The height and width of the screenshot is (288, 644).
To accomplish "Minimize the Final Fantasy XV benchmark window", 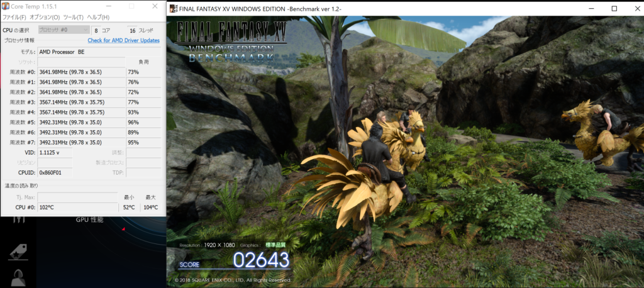I will pyautogui.click(x=591, y=9).
